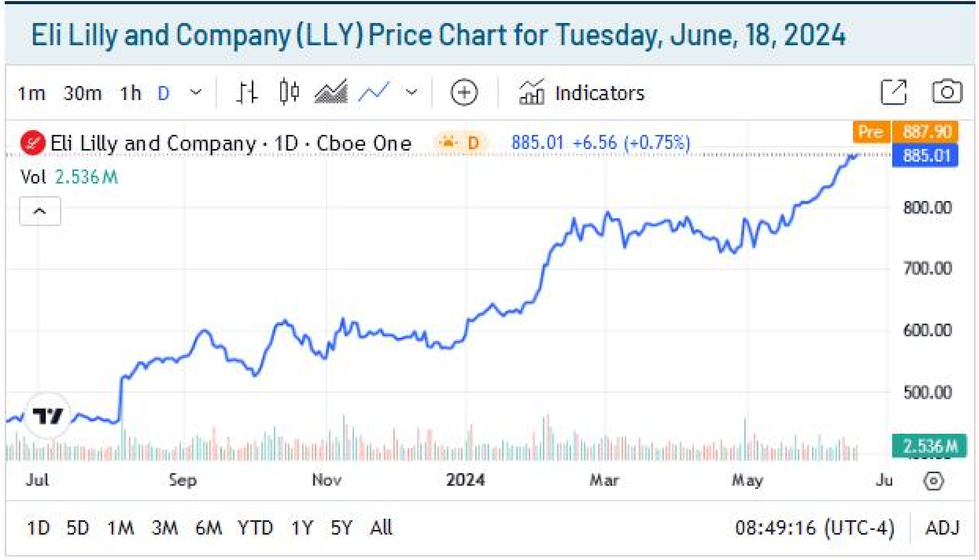Screen dimensions: 979x560
Task: Select the 30m interval
Action: 82,93
